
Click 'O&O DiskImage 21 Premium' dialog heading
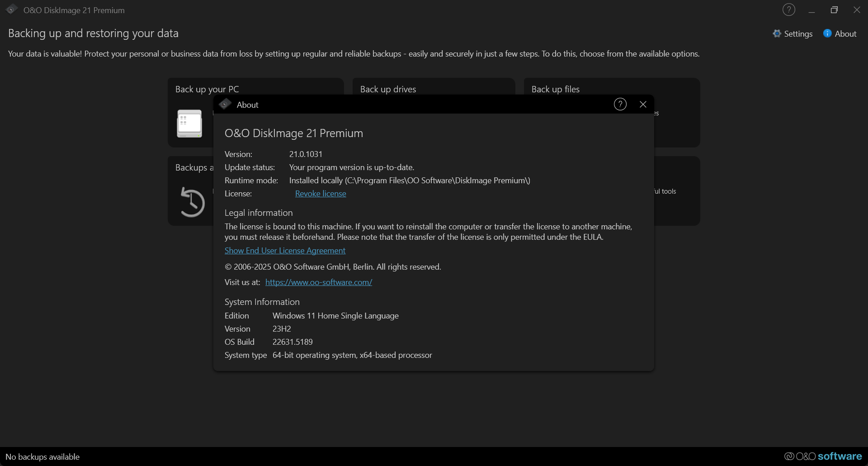[294, 133]
